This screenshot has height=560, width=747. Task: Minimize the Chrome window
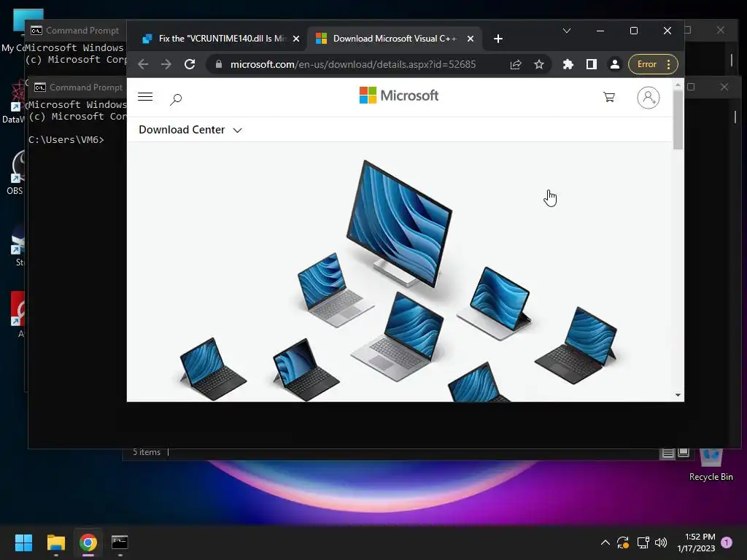(x=600, y=31)
